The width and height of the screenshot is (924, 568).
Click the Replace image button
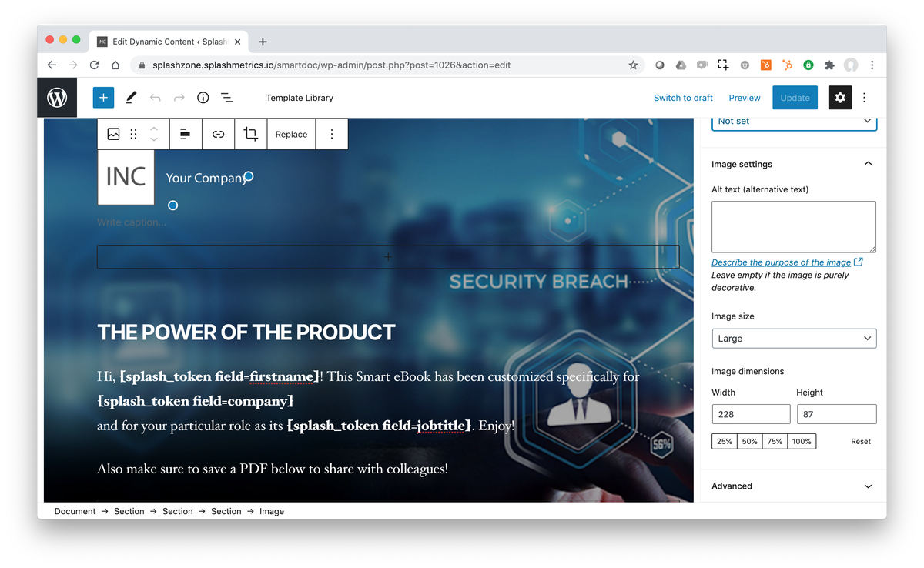[x=291, y=134]
